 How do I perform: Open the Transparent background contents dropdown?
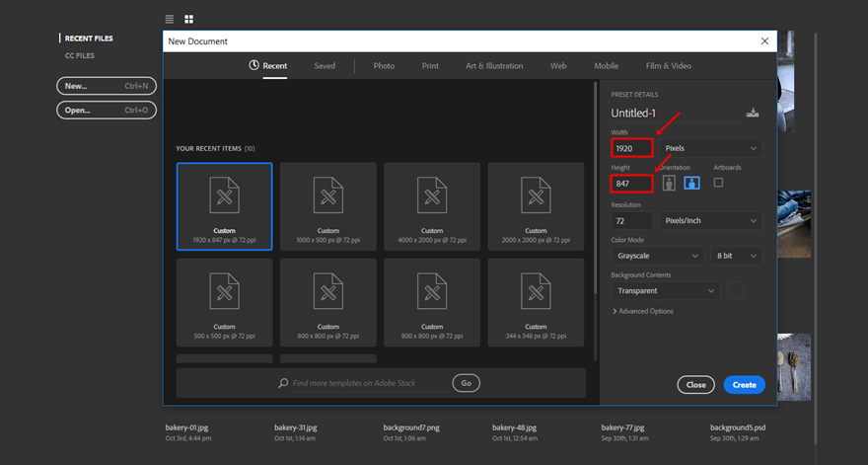[666, 290]
